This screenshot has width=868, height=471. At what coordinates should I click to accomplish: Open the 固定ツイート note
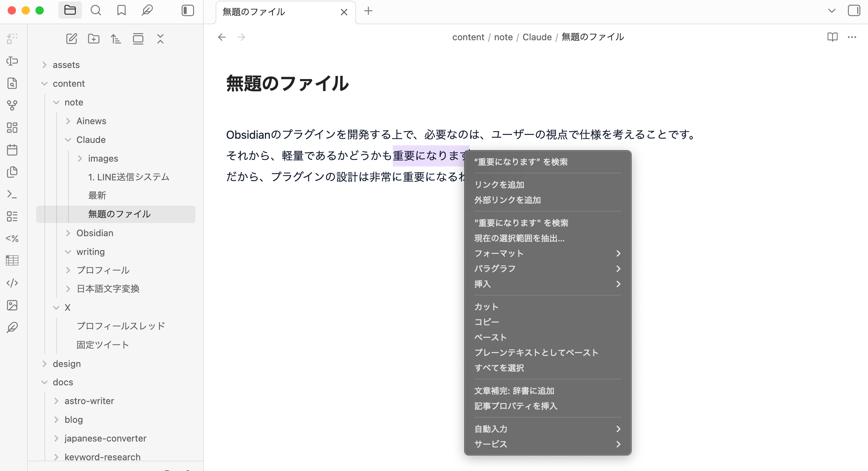pos(103,345)
